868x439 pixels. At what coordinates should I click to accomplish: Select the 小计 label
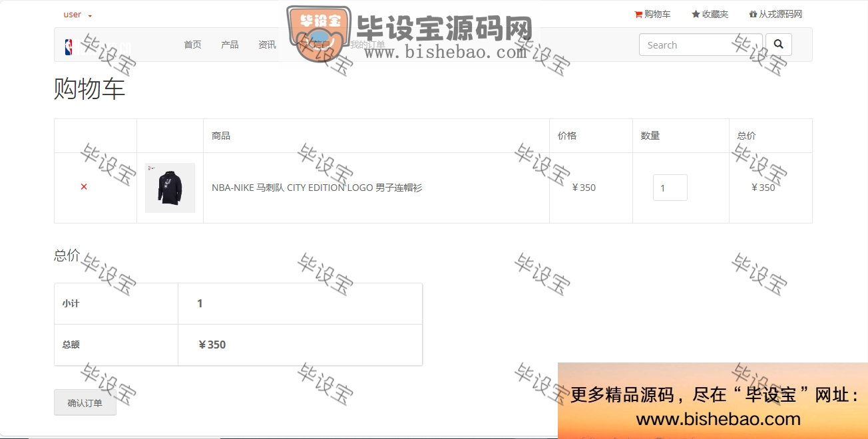pos(71,303)
